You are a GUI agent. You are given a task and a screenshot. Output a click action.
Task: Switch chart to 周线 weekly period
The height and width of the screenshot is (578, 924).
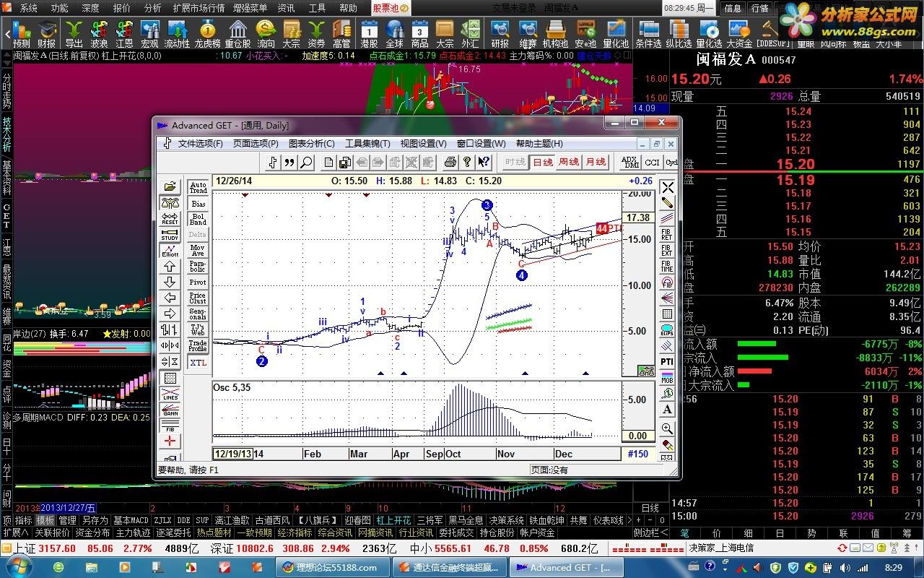(569, 163)
